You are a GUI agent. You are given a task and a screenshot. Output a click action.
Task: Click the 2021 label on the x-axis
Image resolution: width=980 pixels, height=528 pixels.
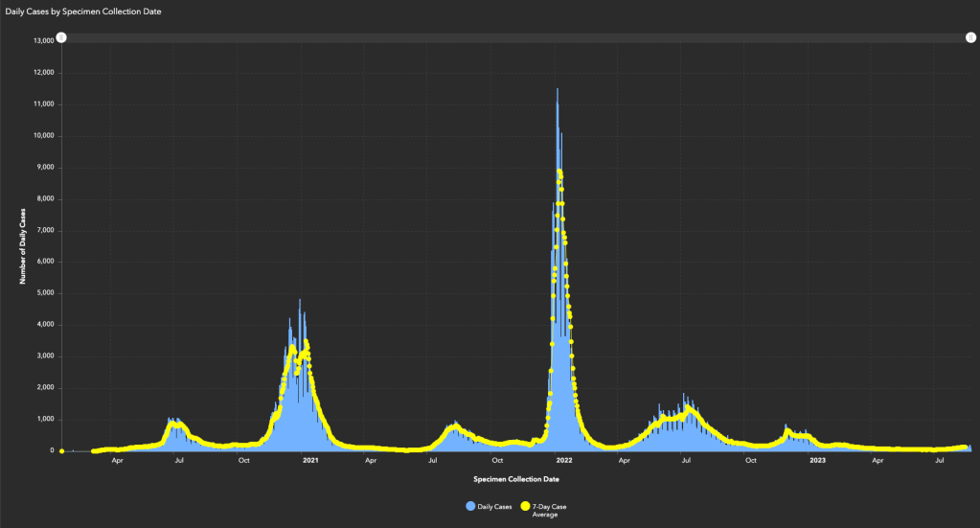point(310,461)
